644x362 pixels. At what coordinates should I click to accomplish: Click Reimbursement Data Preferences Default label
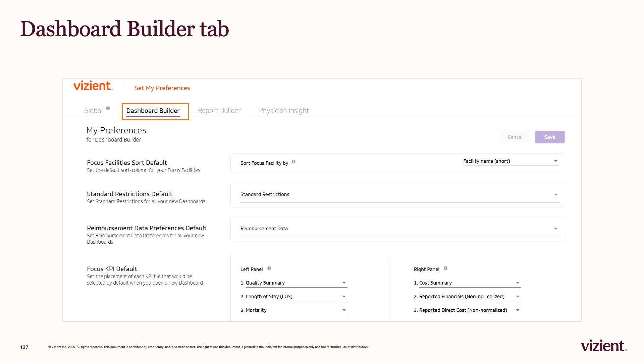coord(147,228)
